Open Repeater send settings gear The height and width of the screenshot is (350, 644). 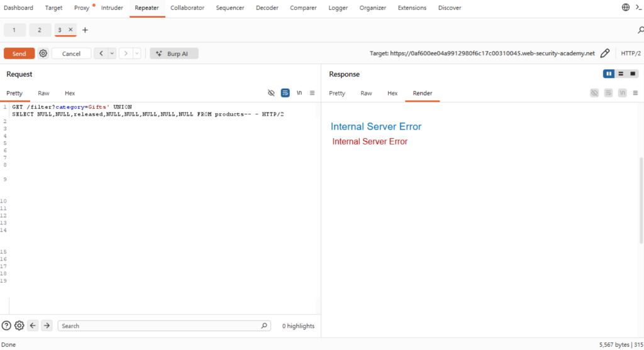(x=43, y=53)
